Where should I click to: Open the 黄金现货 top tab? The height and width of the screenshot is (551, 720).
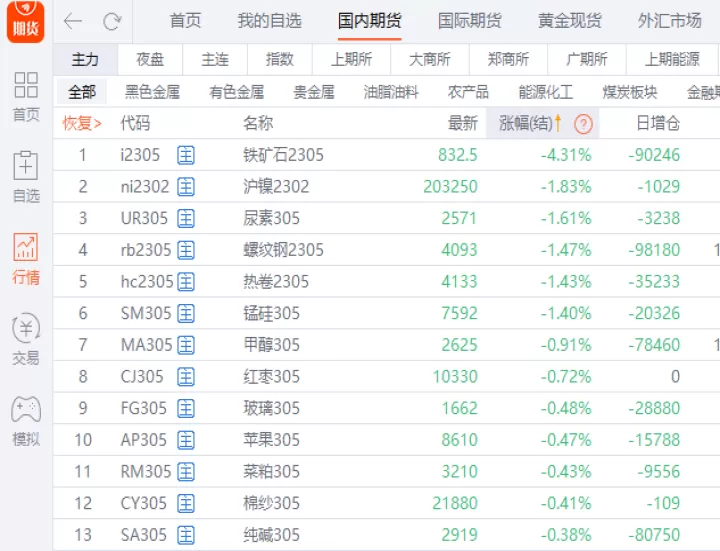click(x=570, y=21)
